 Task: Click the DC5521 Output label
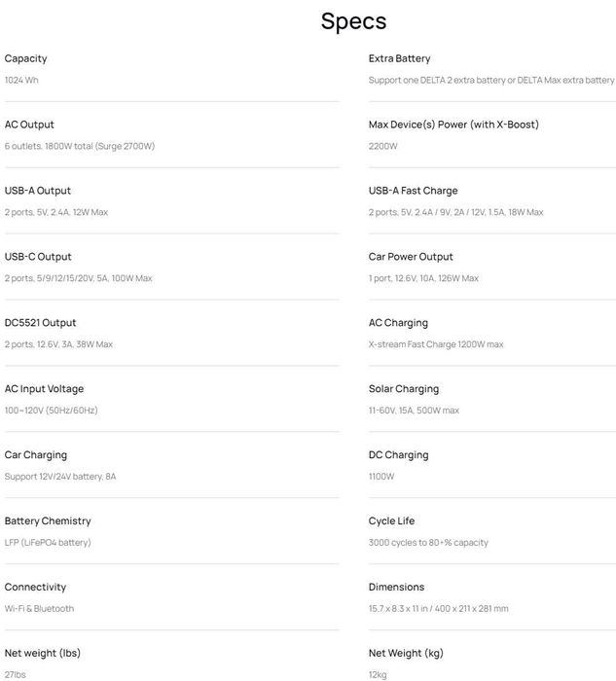coord(40,323)
